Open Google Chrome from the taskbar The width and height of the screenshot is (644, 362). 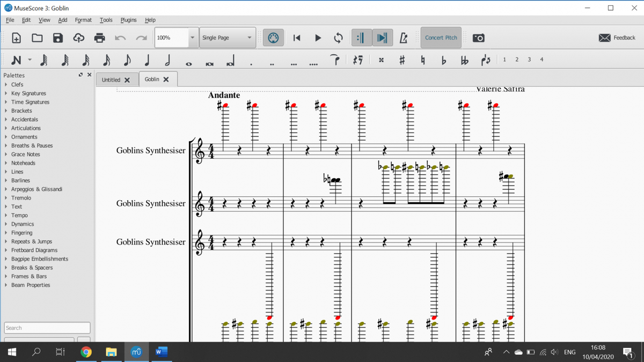point(86,352)
